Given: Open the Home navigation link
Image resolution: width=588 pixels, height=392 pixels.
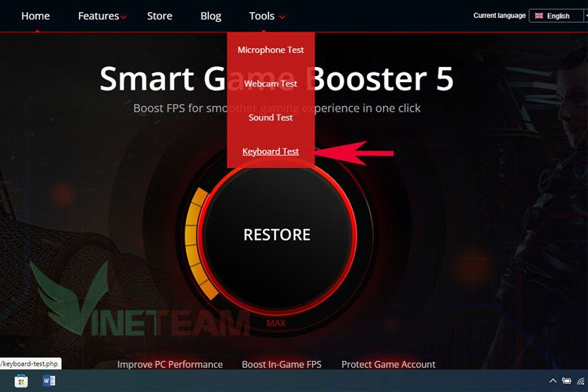Looking at the screenshot, I should point(35,16).
